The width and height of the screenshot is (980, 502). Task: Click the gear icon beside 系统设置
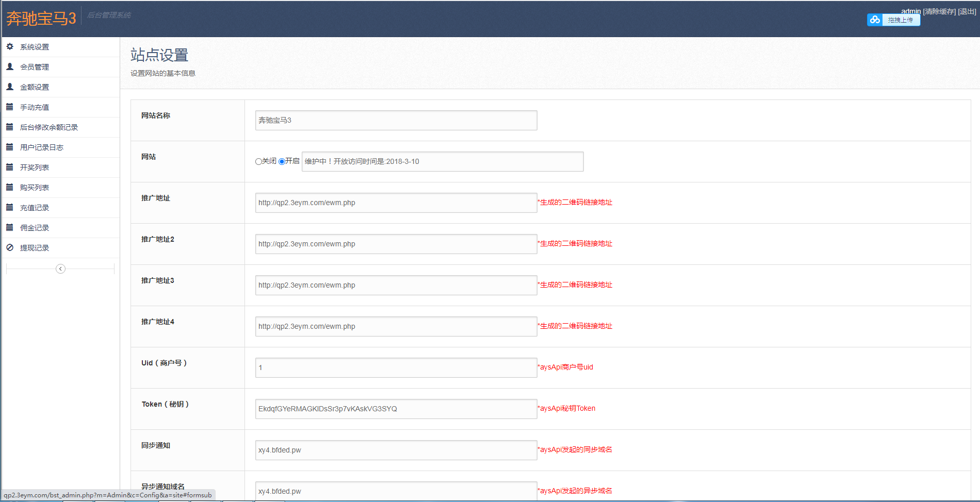tap(10, 46)
